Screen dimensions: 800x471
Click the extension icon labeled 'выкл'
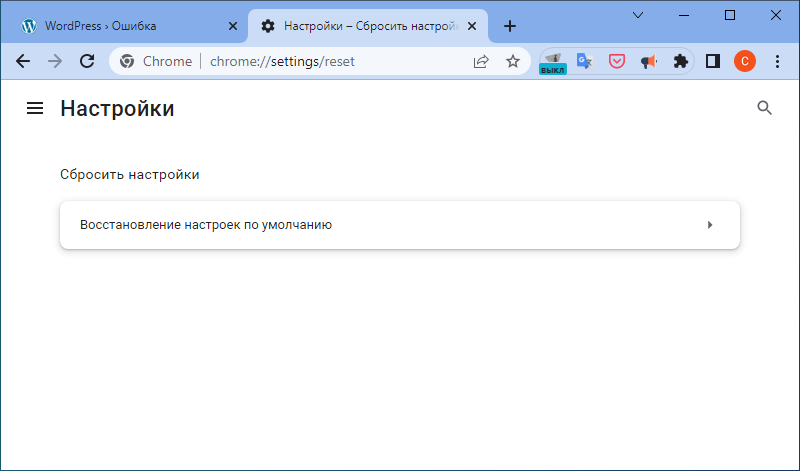553,62
